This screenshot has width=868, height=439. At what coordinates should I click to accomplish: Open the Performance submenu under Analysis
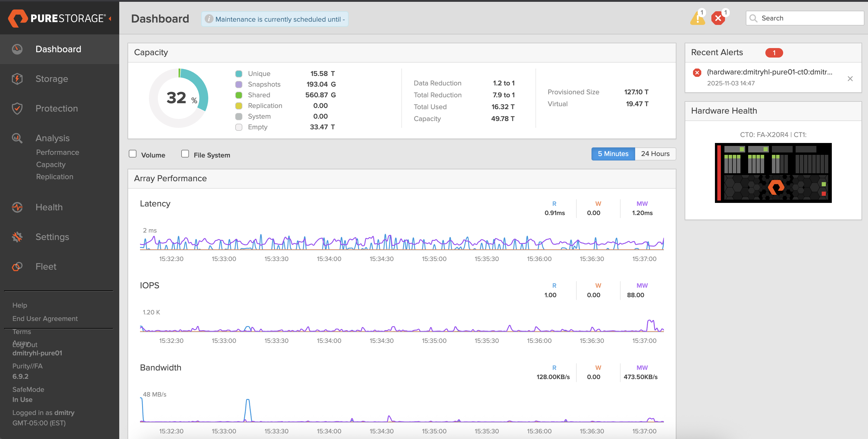click(58, 152)
